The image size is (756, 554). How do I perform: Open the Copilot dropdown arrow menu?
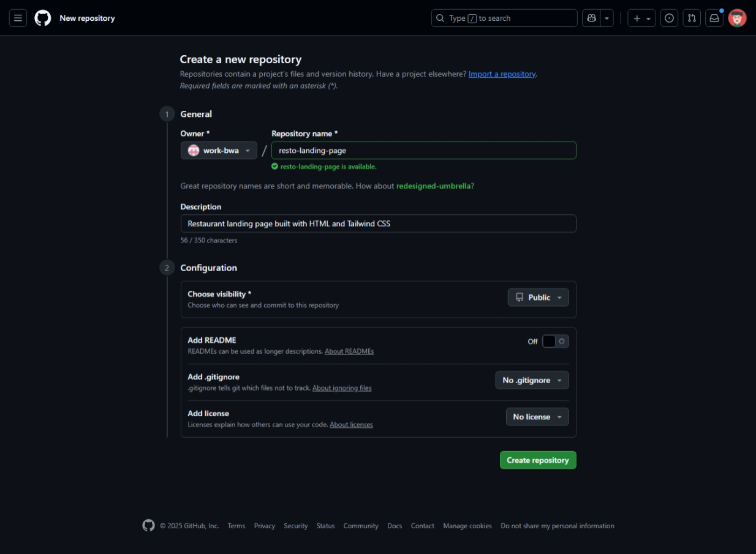tap(607, 18)
